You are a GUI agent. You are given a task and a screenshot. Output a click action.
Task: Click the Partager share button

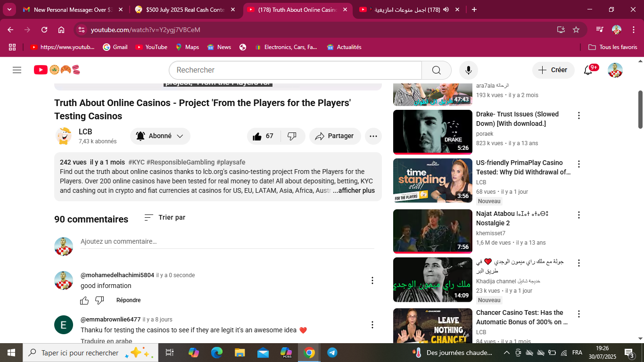[x=335, y=136]
